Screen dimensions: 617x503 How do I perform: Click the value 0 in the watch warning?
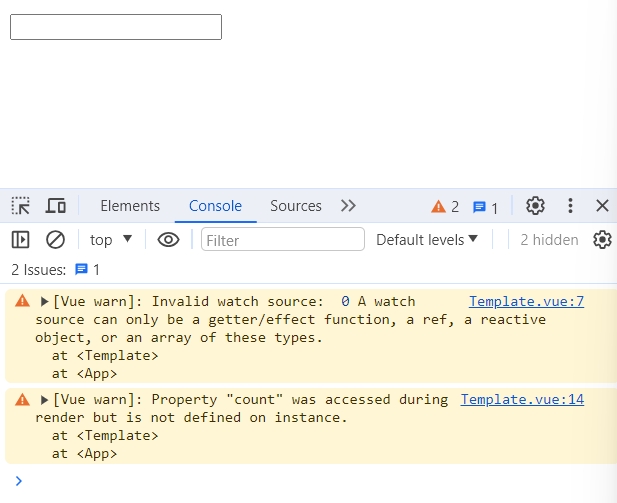point(345,301)
